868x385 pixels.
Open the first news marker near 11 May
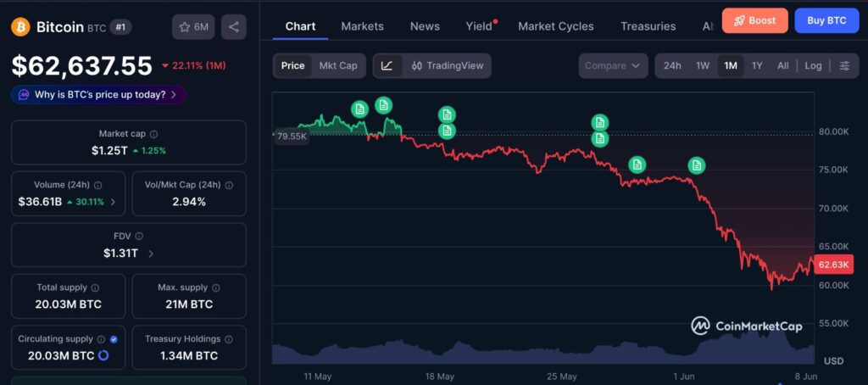359,109
